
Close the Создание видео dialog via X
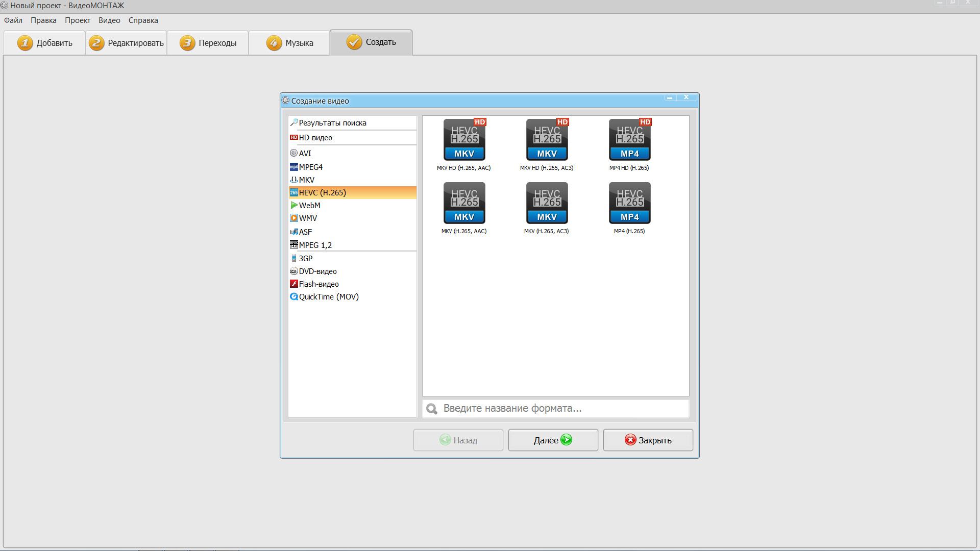[687, 97]
